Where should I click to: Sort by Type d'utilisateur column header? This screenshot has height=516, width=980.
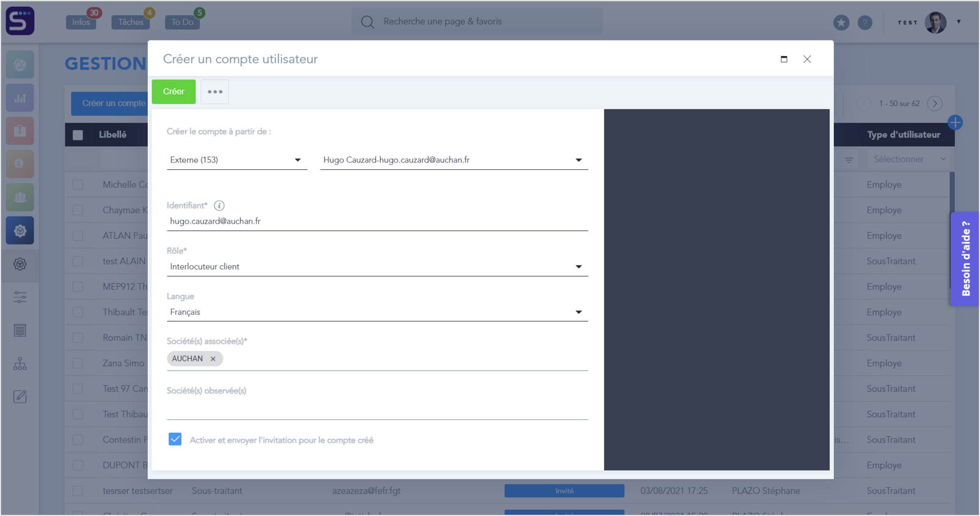click(903, 135)
